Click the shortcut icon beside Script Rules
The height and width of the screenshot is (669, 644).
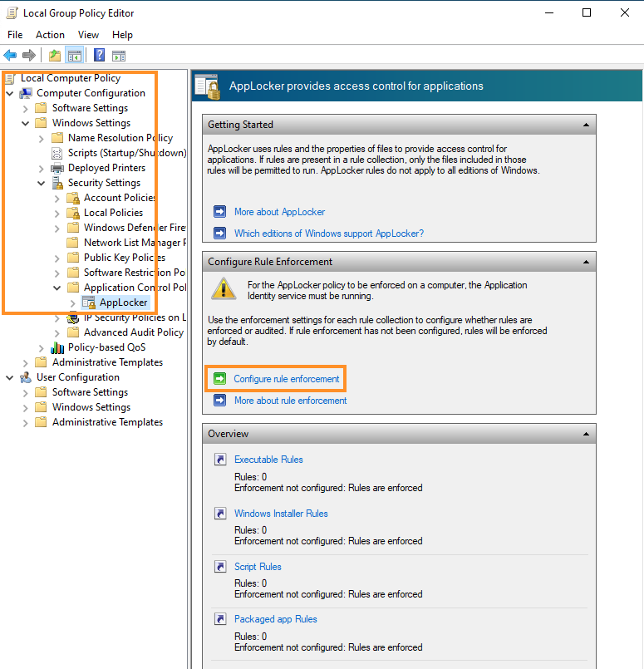tap(220, 567)
